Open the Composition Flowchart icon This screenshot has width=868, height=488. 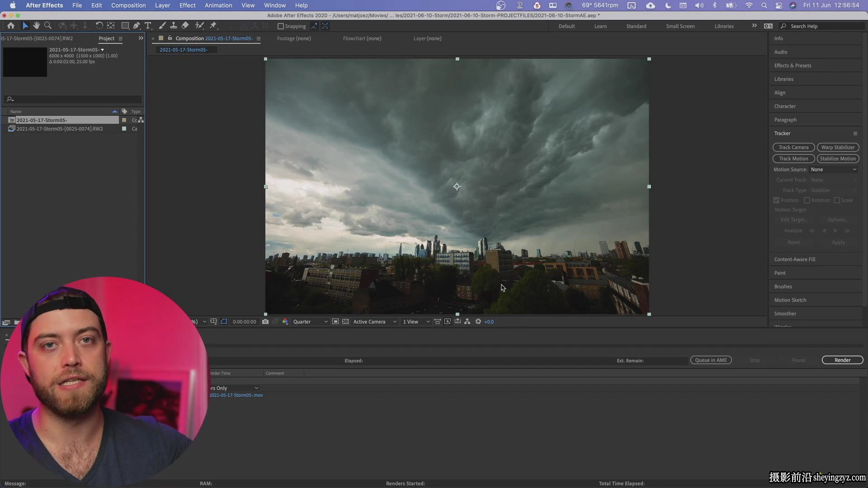click(467, 322)
